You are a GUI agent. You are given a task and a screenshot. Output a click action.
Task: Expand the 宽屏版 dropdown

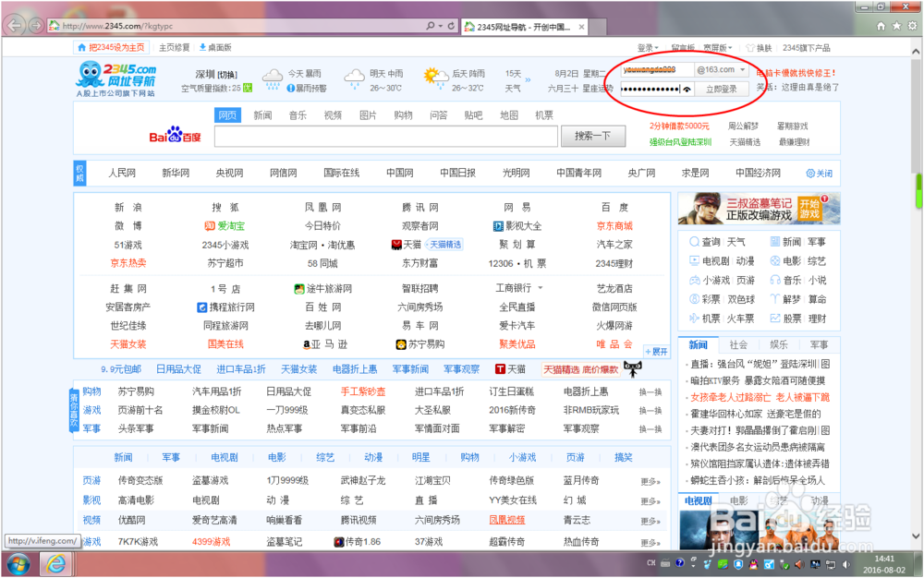tap(717, 48)
